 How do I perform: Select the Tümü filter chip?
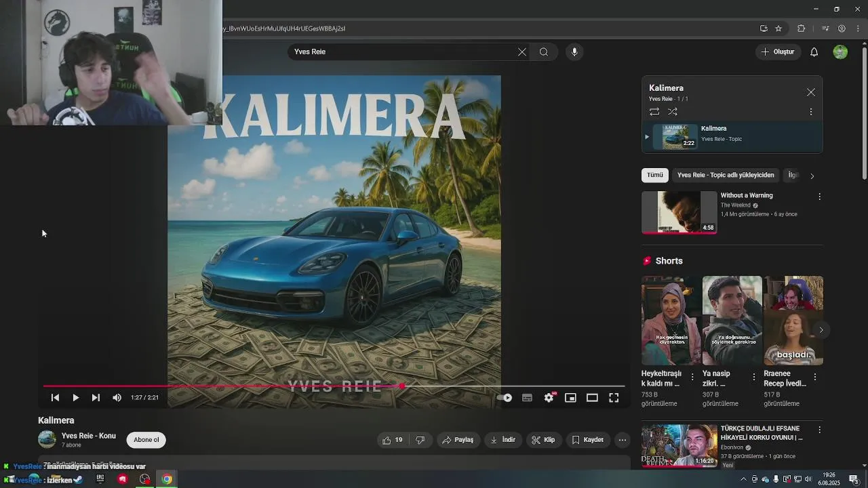pos(655,175)
